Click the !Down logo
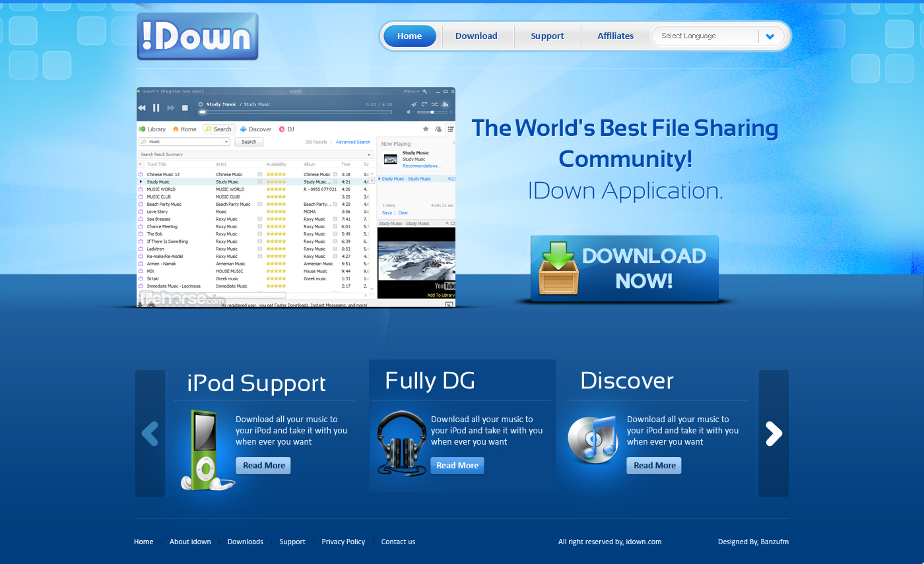 [197, 36]
